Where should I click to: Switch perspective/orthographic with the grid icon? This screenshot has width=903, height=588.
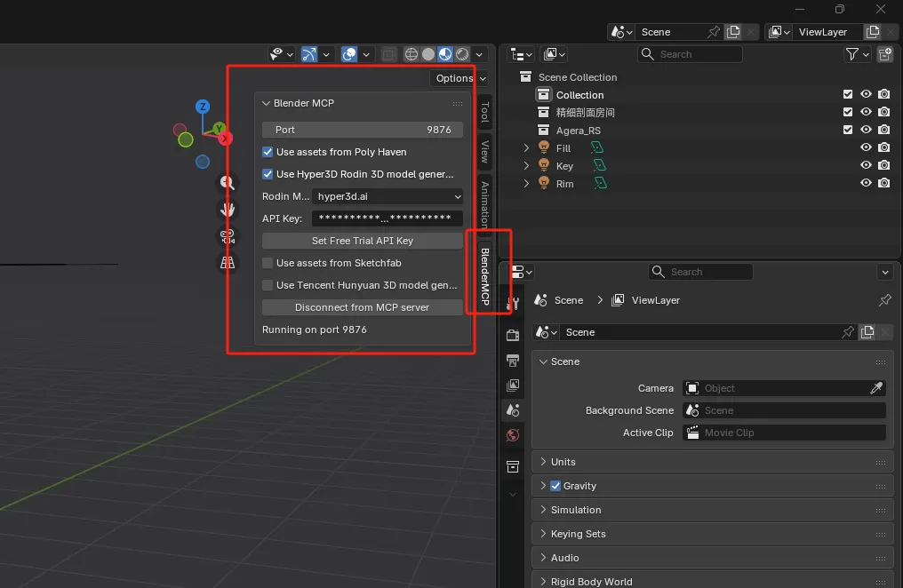(x=228, y=263)
